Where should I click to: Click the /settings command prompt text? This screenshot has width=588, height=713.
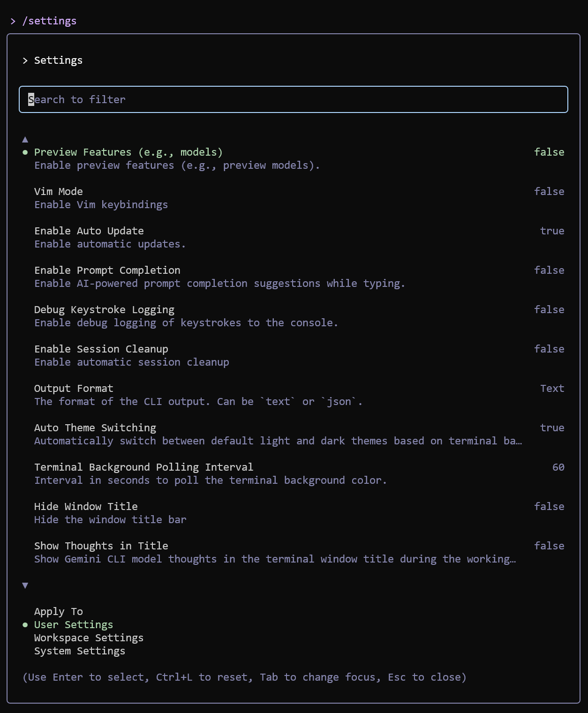click(x=49, y=21)
